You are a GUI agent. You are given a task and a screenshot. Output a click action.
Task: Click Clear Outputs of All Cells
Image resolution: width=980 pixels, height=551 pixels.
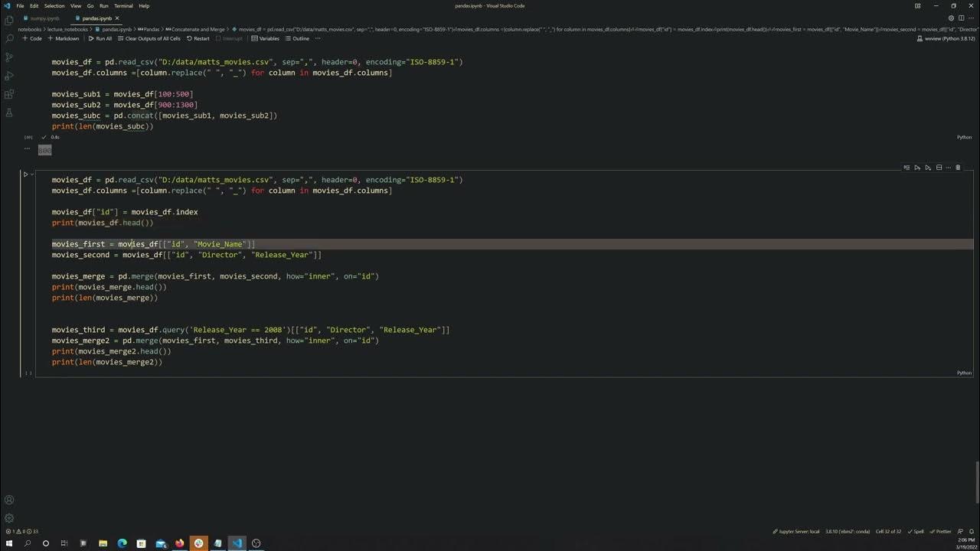149,38
